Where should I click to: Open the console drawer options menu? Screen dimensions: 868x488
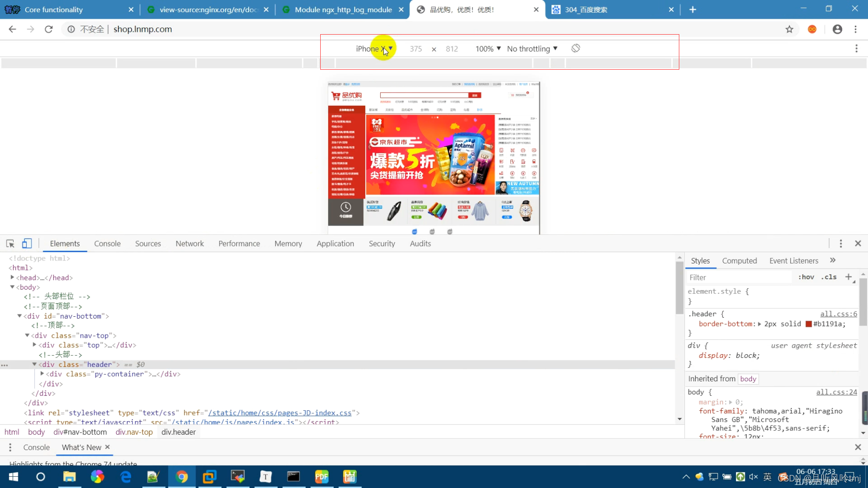point(10,447)
